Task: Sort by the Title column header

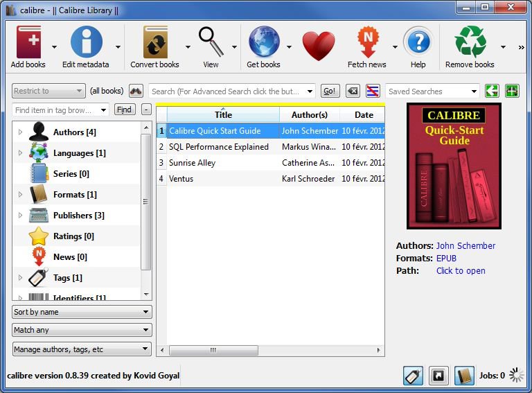Action: (223, 115)
